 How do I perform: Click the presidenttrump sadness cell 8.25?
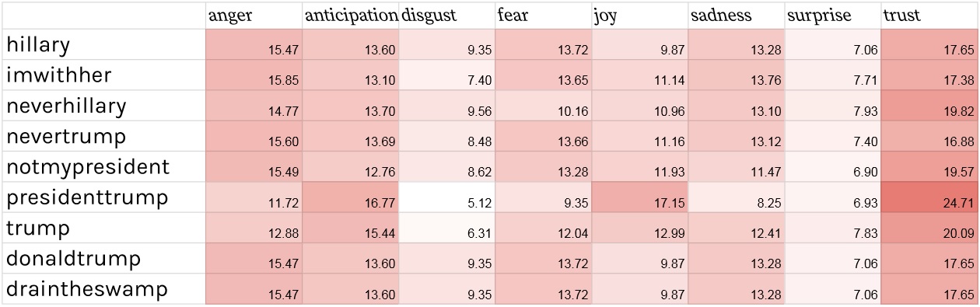pyautogui.click(x=736, y=197)
